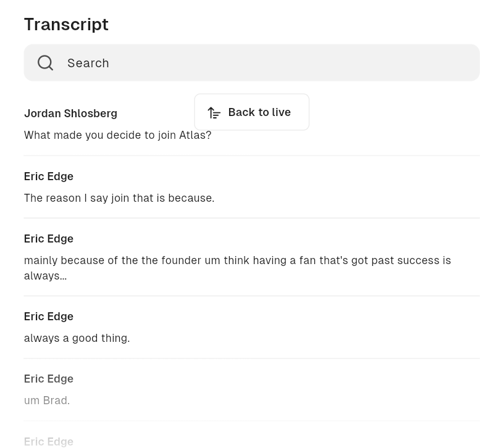Select the question about joining Atlas
The image size is (499, 448).
117,135
